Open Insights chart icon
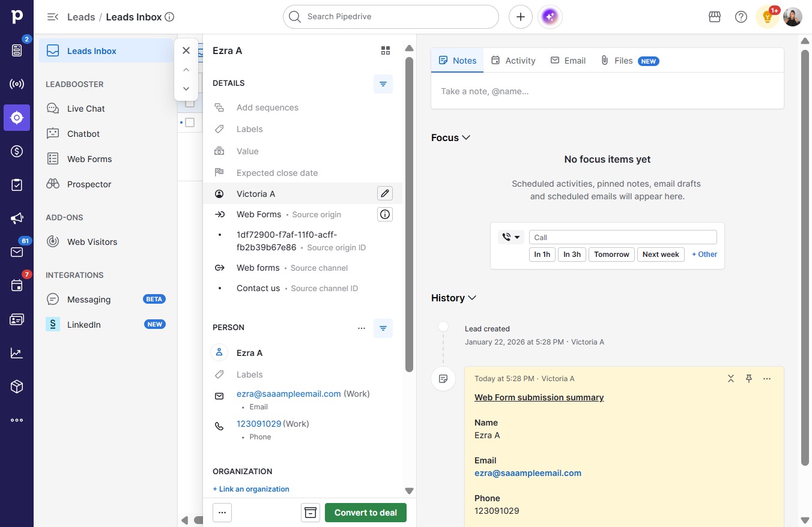The image size is (812, 527). 17,353
